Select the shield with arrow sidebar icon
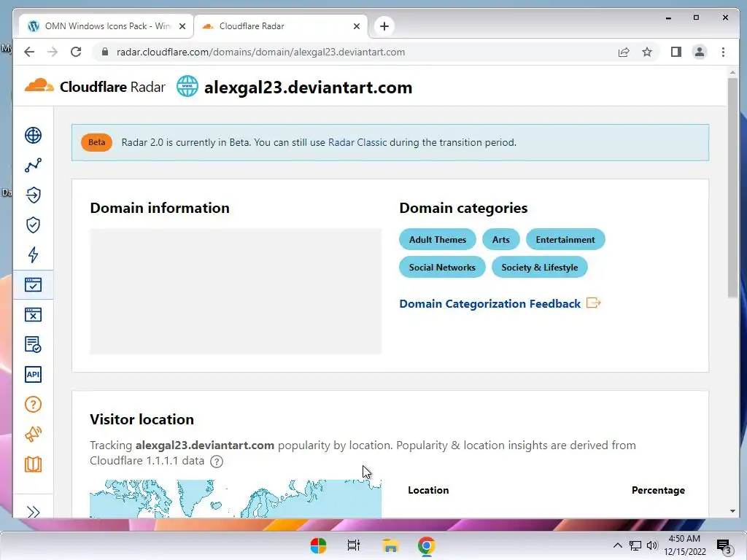Image resolution: width=747 pixels, height=560 pixels. [x=33, y=195]
